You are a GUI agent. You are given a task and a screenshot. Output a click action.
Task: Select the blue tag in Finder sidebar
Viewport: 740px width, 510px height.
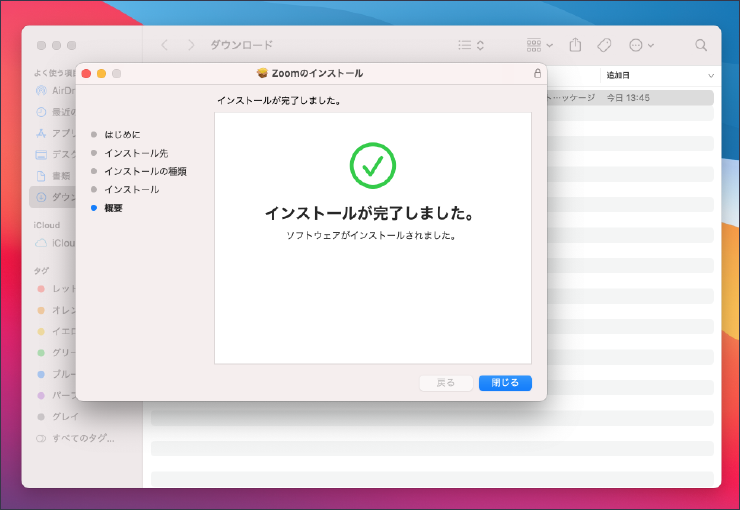click(55, 374)
